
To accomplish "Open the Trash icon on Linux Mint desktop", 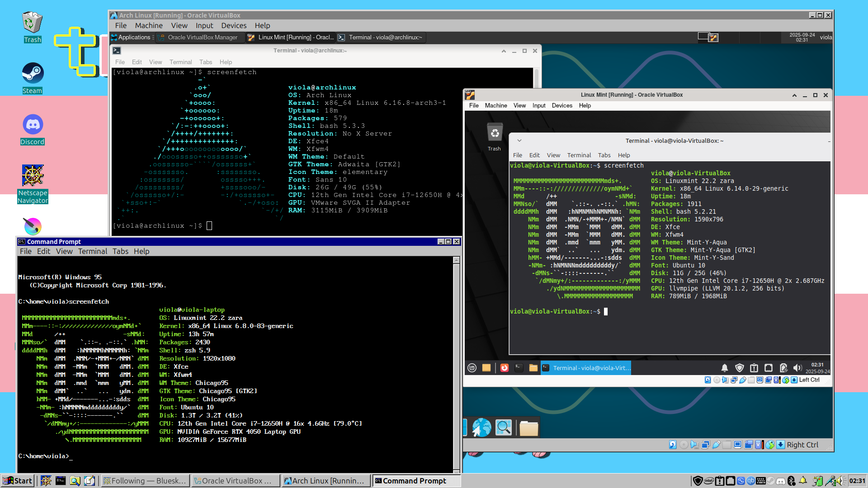I will click(495, 137).
